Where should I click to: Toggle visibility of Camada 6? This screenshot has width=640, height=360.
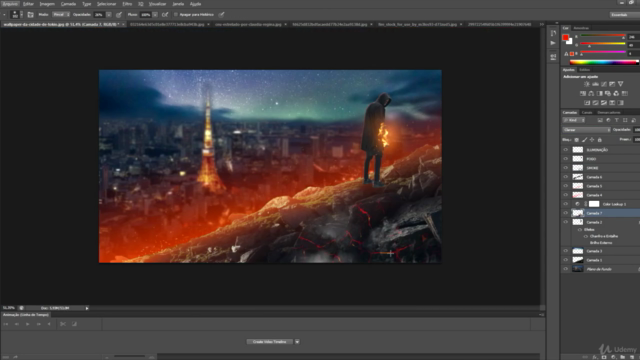[566, 177]
